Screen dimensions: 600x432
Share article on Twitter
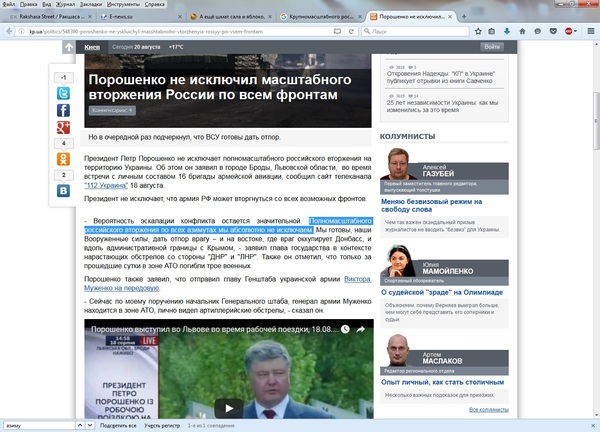(x=63, y=93)
